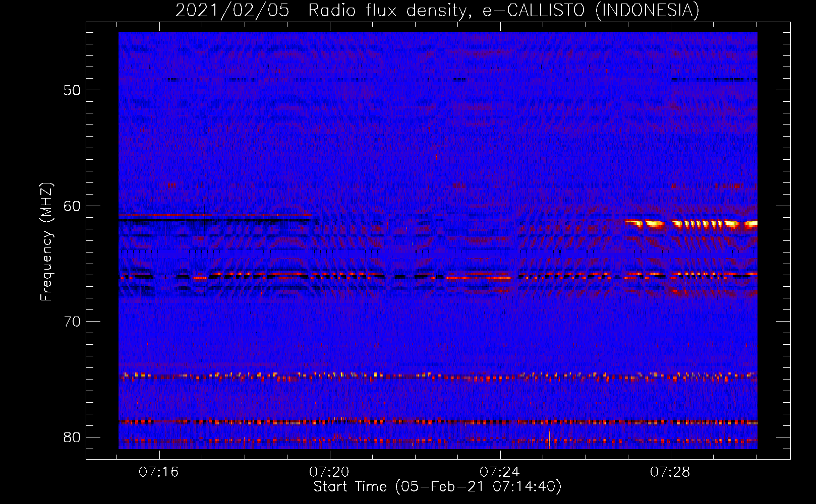This screenshot has width=816, height=504.
Task: Click the '07:20' time tick label
Action: click(329, 472)
